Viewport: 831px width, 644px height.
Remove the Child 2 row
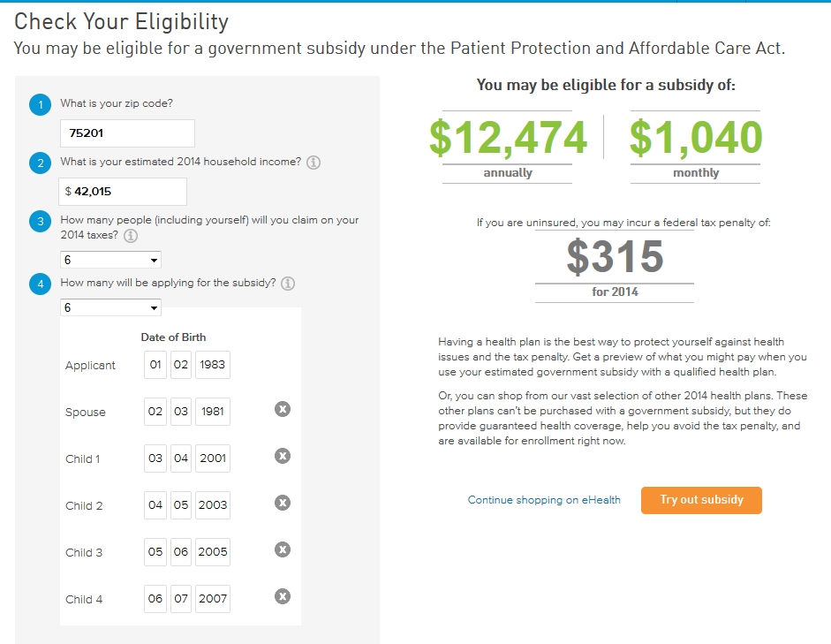coord(283,503)
